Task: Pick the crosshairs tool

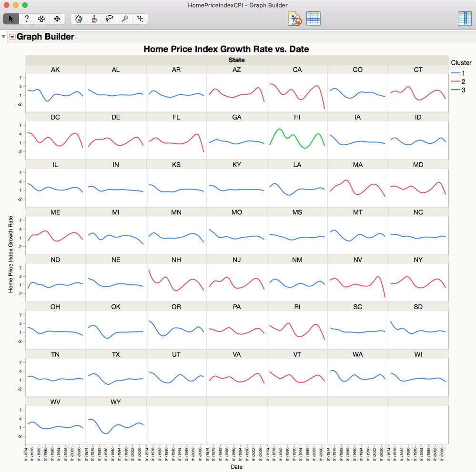Action: [140, 19]
